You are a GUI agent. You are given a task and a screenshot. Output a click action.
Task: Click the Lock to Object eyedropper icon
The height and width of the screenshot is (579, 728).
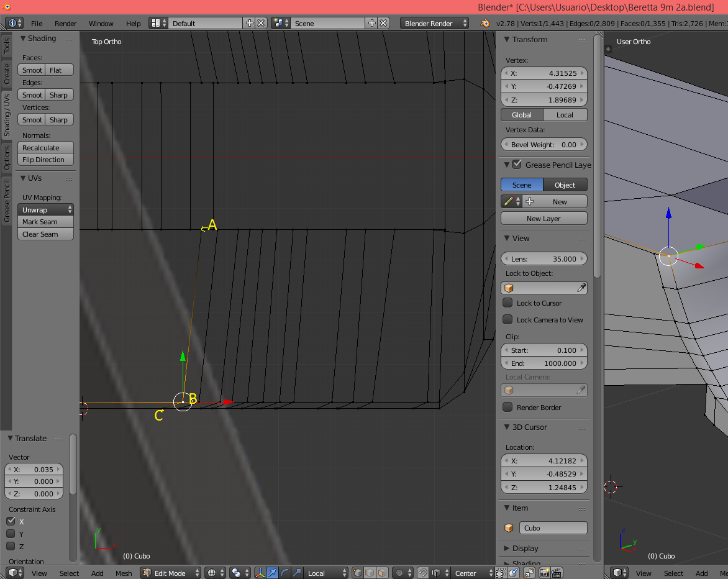pyautogui.click(x=581, y=288)
